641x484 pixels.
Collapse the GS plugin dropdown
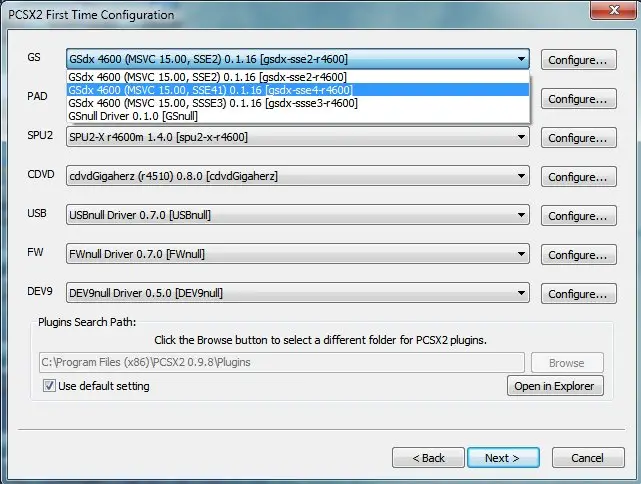520,60
